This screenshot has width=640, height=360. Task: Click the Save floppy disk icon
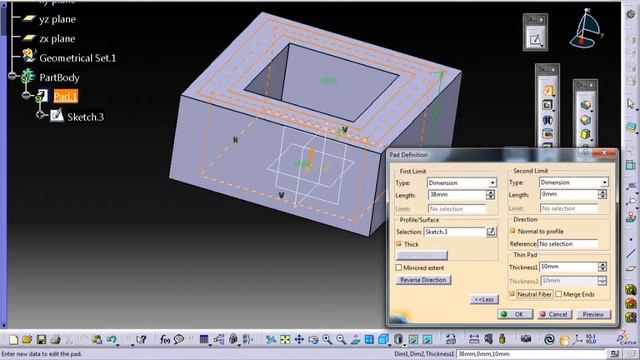click(41, 340)
